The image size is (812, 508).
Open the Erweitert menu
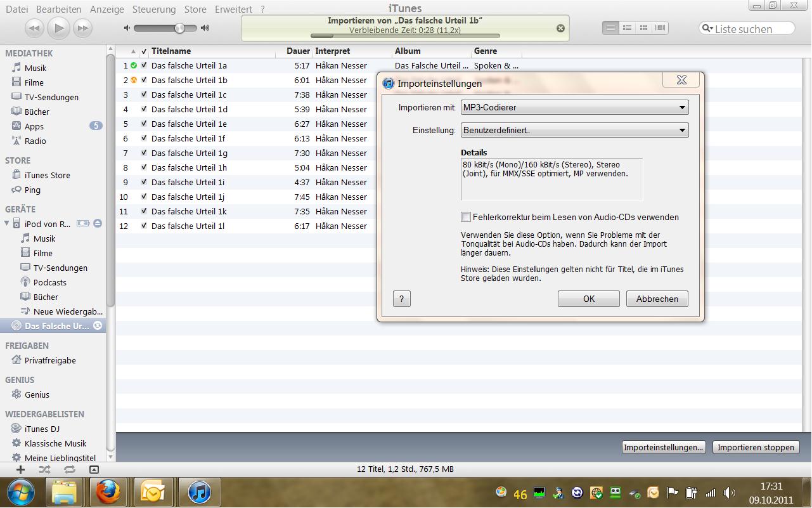233,9
